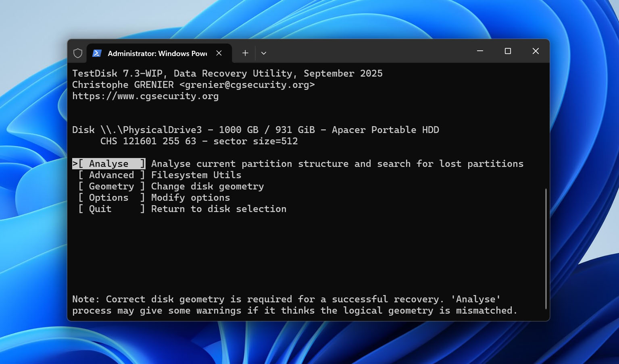Viewport: 619px width, 364px height.
Task: Open a new tab with plus button
Action: (245, 53)
